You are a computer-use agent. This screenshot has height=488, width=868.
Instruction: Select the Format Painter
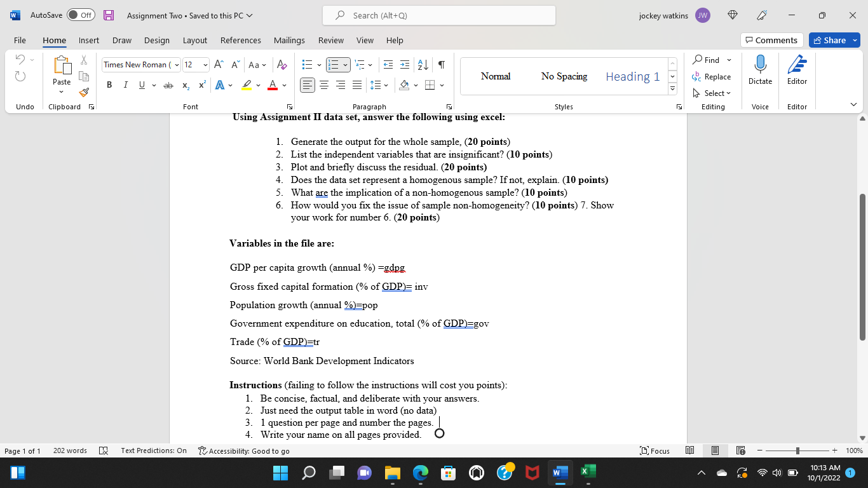pos(83,92)
